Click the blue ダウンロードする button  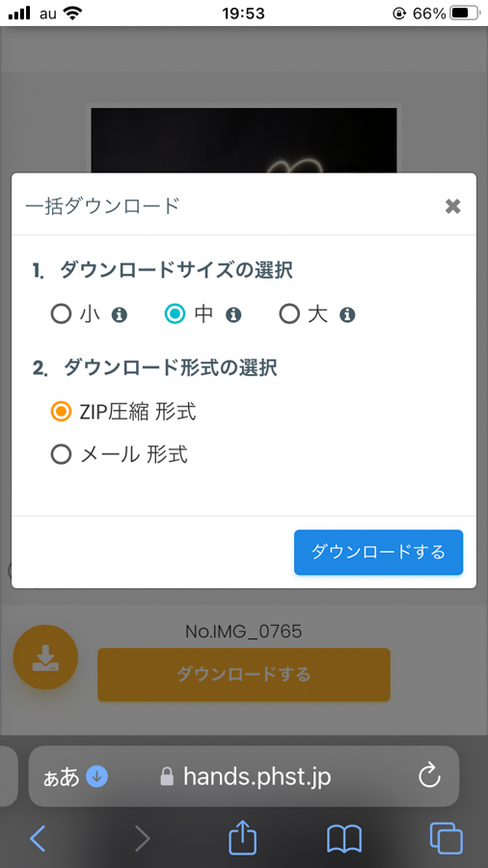click(x=378, y=552)
